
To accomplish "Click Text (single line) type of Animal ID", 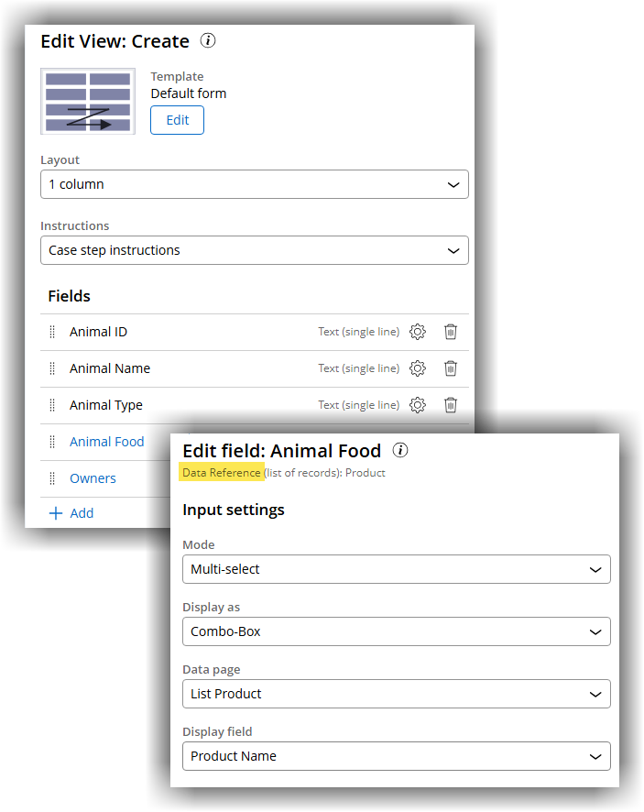I will 359,332.
